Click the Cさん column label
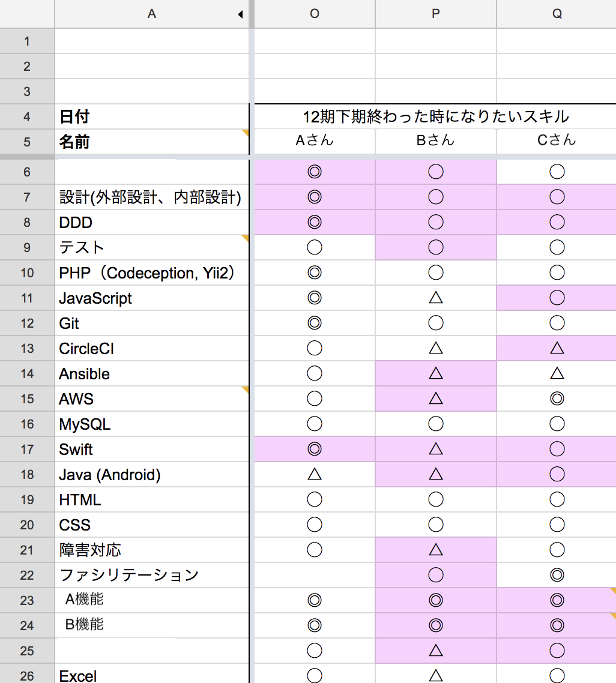 point(557,140)
